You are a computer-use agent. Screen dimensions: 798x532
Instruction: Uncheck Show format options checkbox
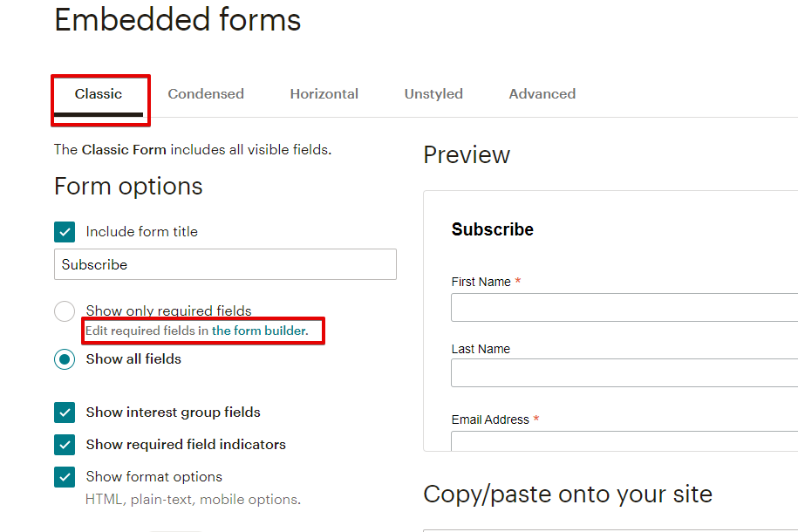click(65, 477)
